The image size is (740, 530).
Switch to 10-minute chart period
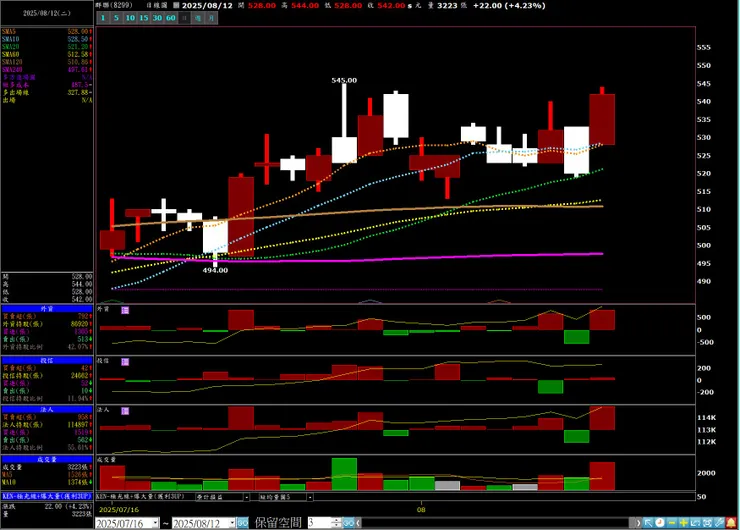(x=130, y=18)
